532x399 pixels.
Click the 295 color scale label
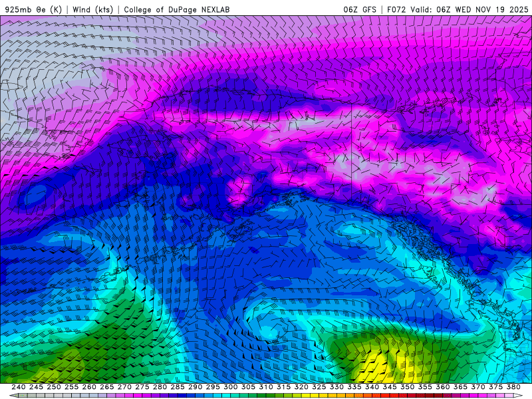click(x=213, y=387)
